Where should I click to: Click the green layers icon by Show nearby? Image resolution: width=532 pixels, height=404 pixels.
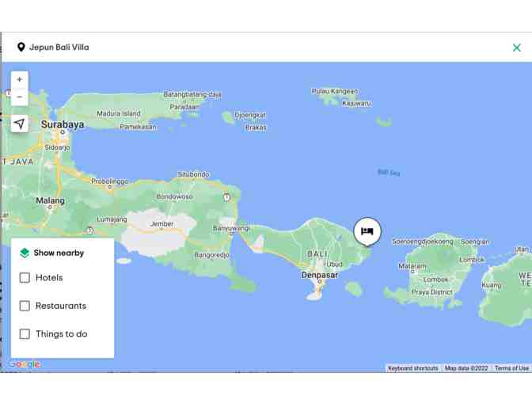coord(25,253)
